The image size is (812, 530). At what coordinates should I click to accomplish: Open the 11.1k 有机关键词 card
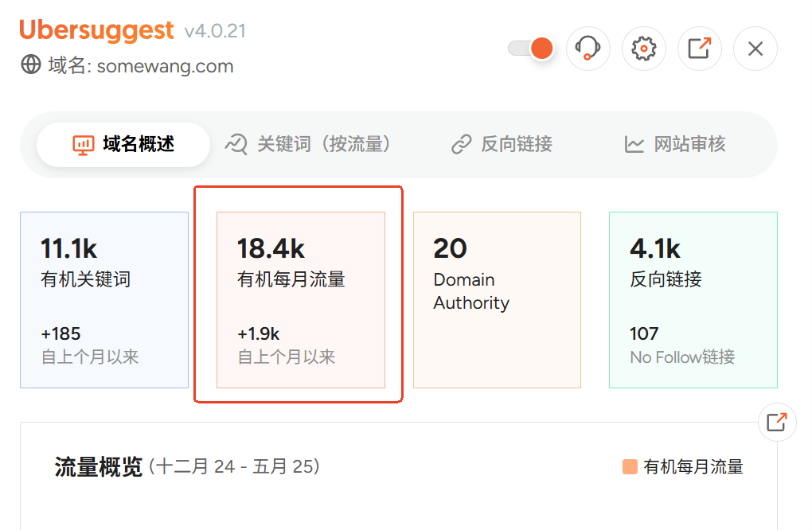click(x=104, y=300)
